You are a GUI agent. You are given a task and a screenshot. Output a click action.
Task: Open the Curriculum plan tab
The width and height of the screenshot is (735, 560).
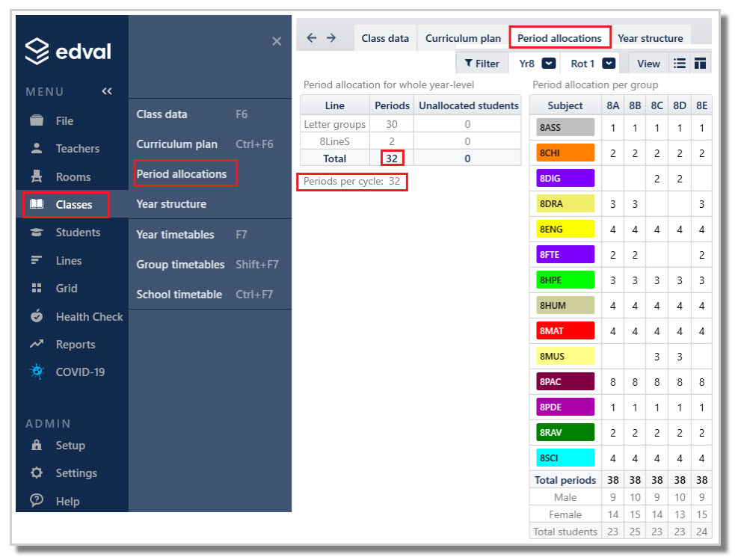[x=463, y=38]
